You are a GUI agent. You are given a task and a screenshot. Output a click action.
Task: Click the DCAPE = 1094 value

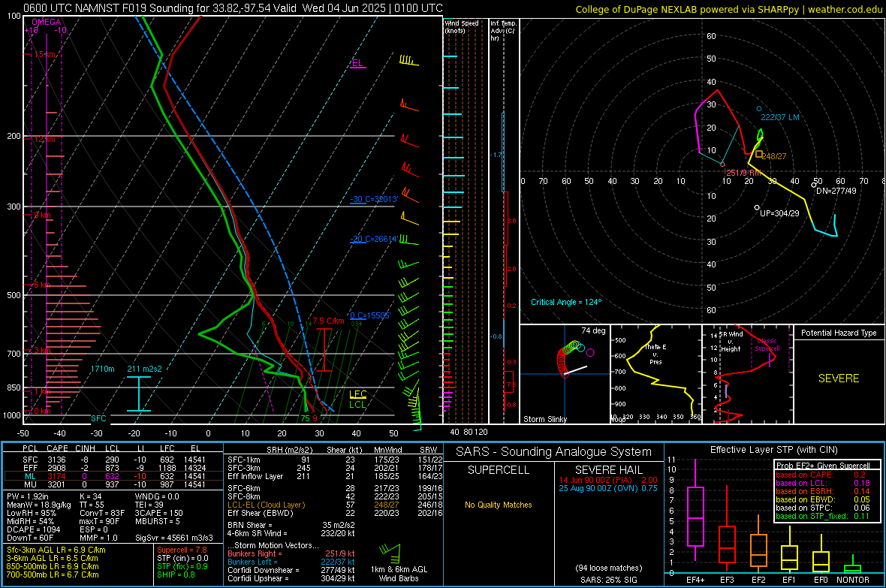(x=33, y=529)
